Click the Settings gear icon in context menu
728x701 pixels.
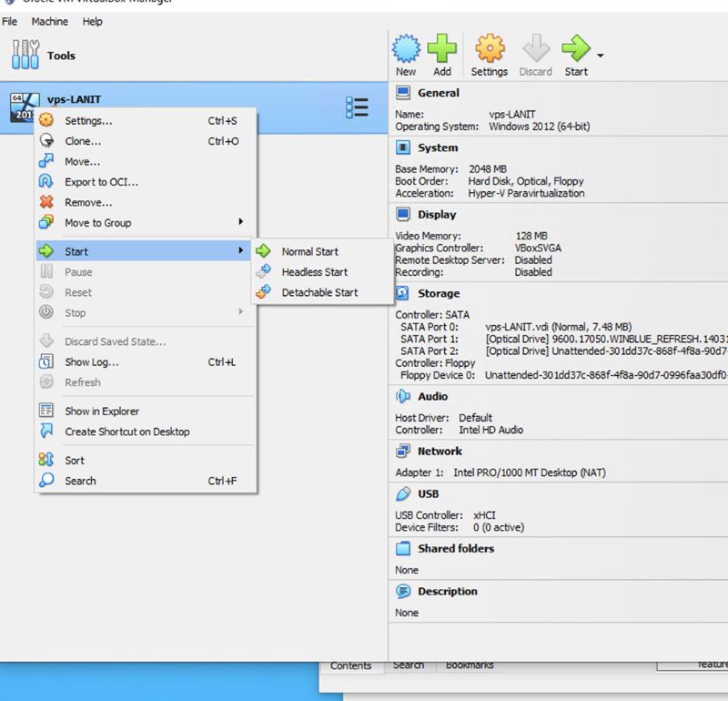pyautogui.click(x=46, y=120)
